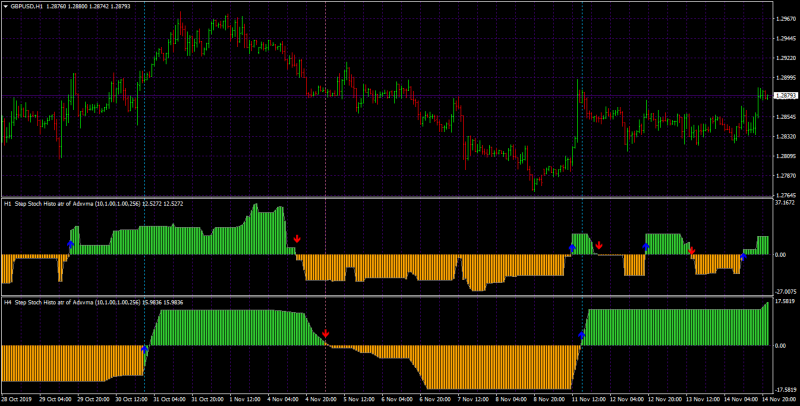Select the first blue up arrow in H1 pane near 29 Oct
Viewport: 800px width, 406px height.
[70, 245]
